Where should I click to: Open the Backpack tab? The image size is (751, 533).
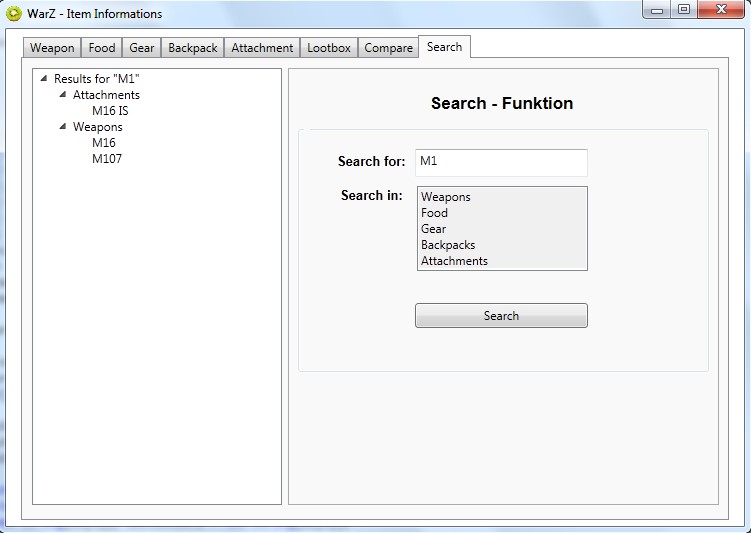tap(193, 48)
